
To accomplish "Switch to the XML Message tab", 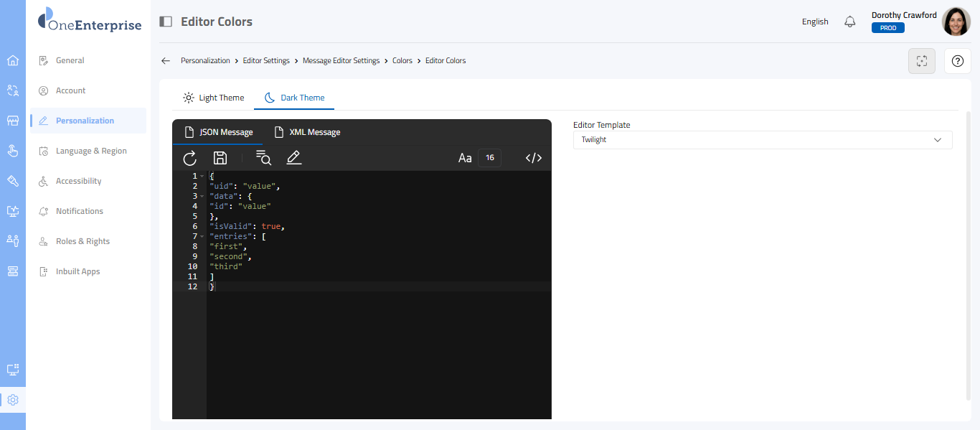I will [x=307, y=132].
